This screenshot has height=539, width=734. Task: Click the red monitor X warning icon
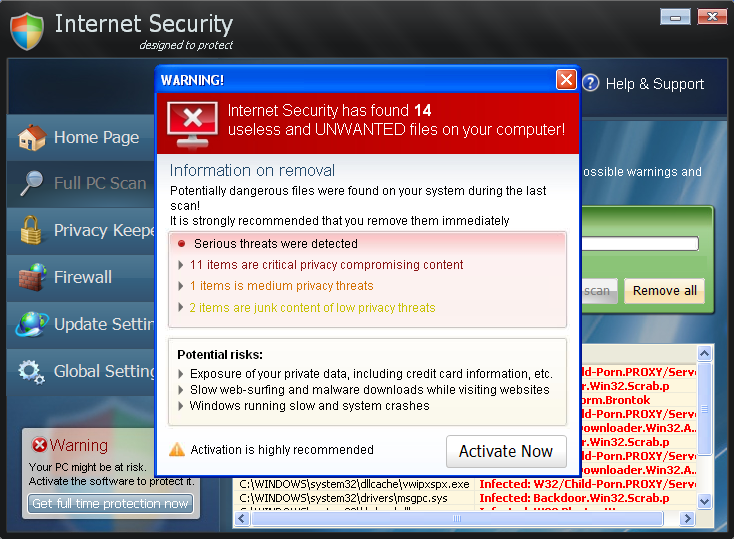tap(192, 122)
